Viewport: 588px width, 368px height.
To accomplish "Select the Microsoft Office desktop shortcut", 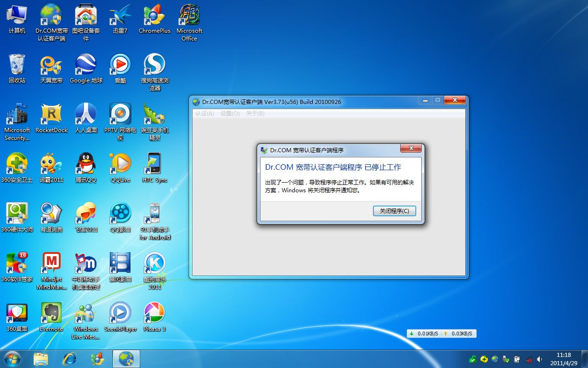I will pos(189,23).
